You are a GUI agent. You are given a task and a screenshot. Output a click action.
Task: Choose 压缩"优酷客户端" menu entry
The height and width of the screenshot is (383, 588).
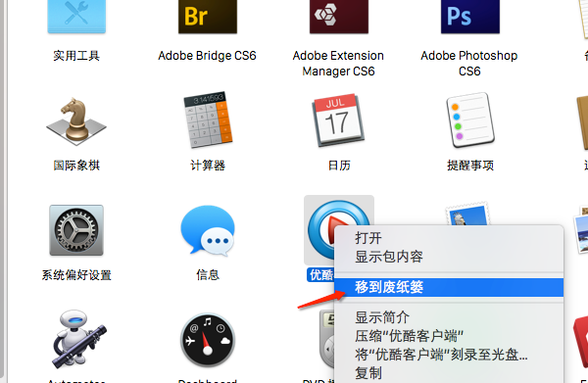pos(449,336)
